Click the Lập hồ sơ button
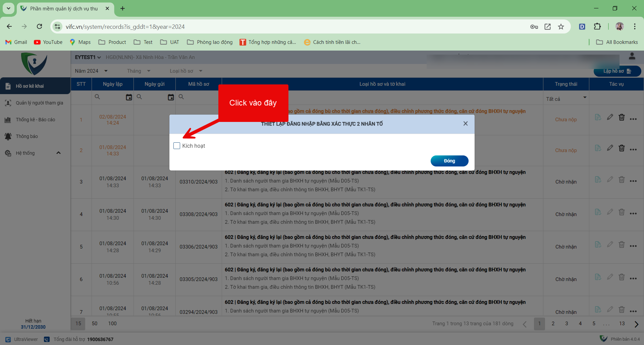 point(617,71)
